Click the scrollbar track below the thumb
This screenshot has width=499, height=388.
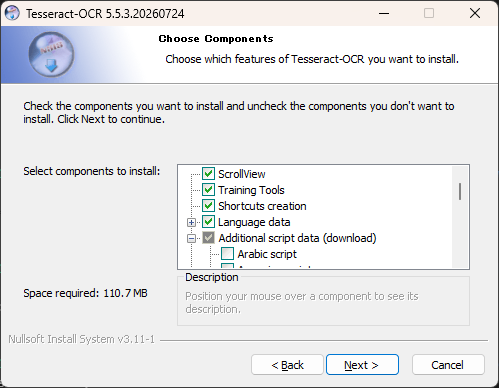(x=460, y=233)
